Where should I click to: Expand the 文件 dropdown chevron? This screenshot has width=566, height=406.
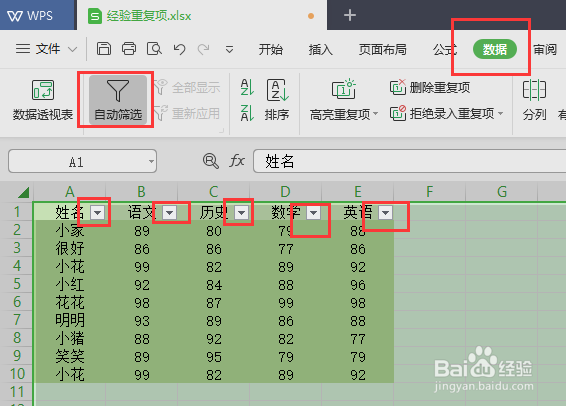pos(73,49)
